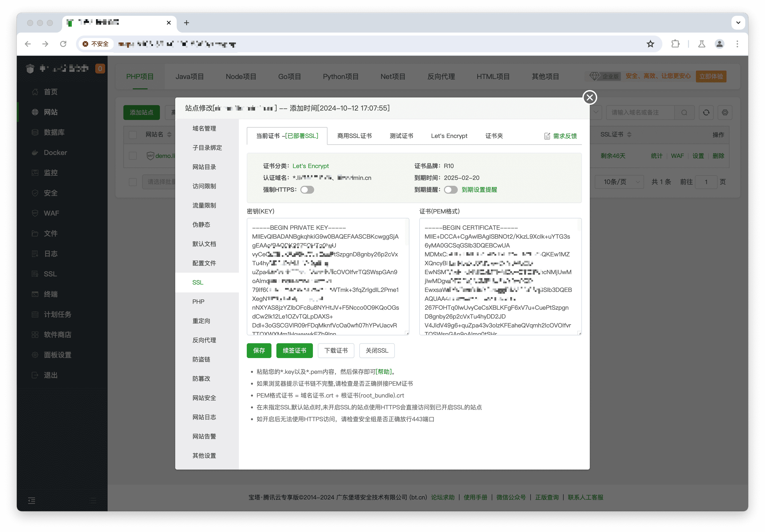Check the select-all box in site table header
The height and width of the screenshot is (532, 765).
[x=133, y=135]
